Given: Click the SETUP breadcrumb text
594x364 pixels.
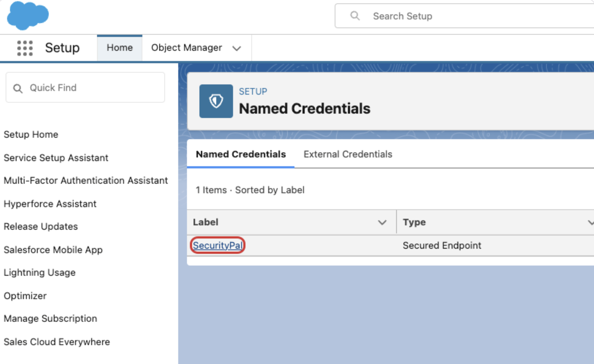Looking at the screenshot, I should (253, 91).
